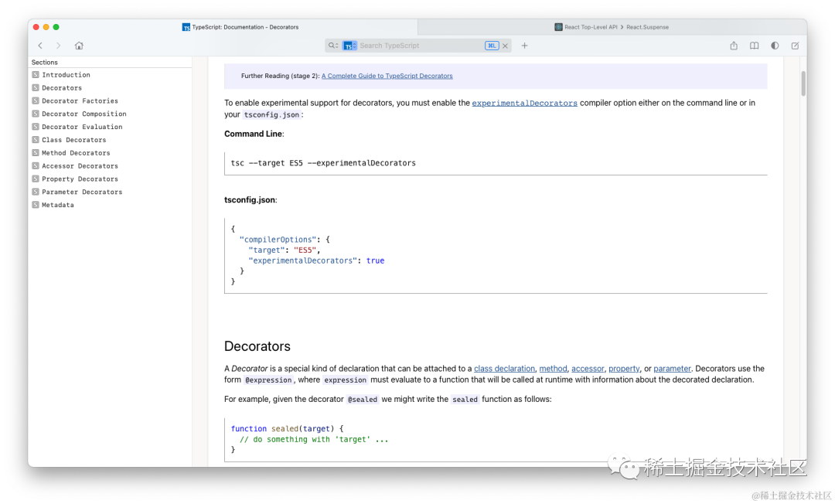Jump to Decorator Factories section
835x504 pixels.
tap(80, 101)
